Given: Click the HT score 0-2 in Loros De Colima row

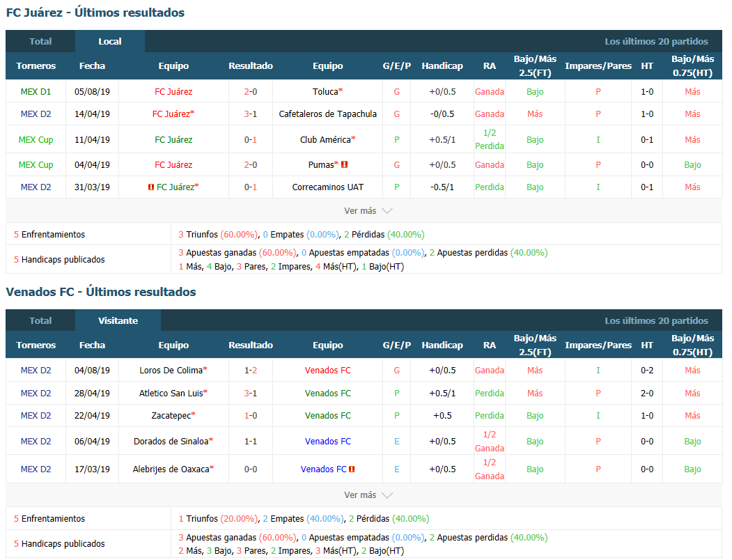Looking at the screenshot, I should [x=646, y=371].
